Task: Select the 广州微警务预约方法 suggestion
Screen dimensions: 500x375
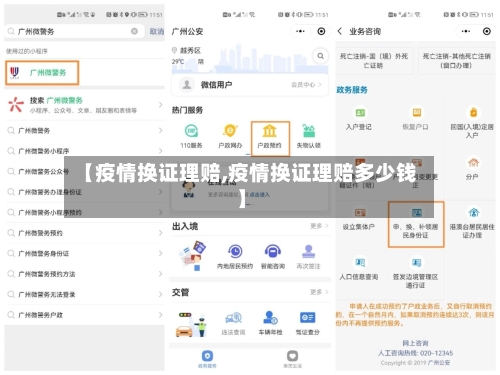Action: [47, 274]
